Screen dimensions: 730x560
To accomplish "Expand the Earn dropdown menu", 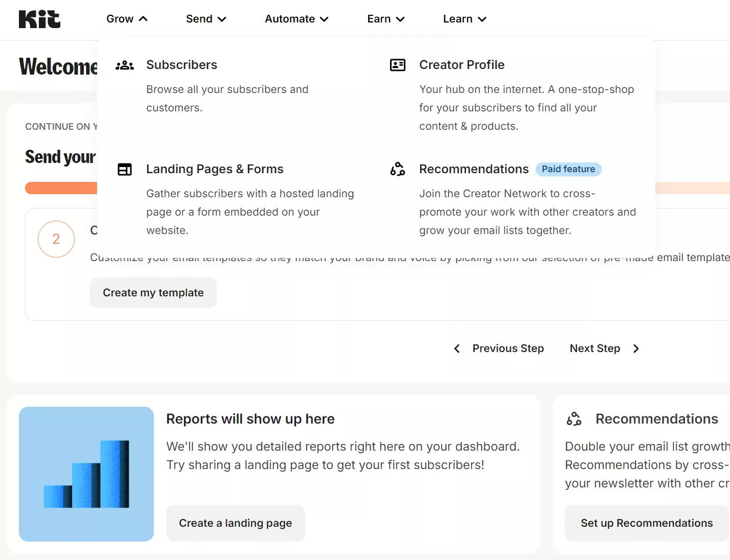I will coord(385,19).
